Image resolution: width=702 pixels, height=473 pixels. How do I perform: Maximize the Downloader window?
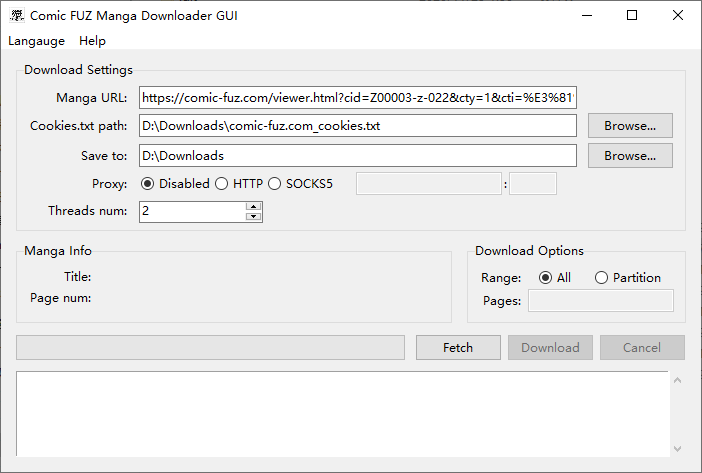coord(632,16)
